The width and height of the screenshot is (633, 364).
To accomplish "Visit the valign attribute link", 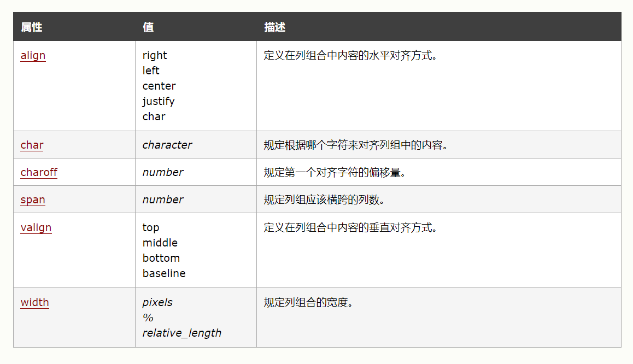I will 36,227.
